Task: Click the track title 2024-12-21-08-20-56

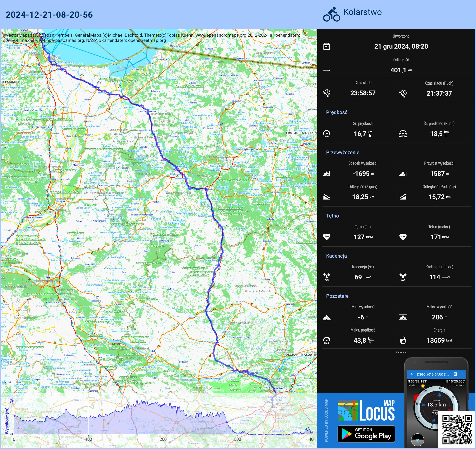Action: coord(49,15)
